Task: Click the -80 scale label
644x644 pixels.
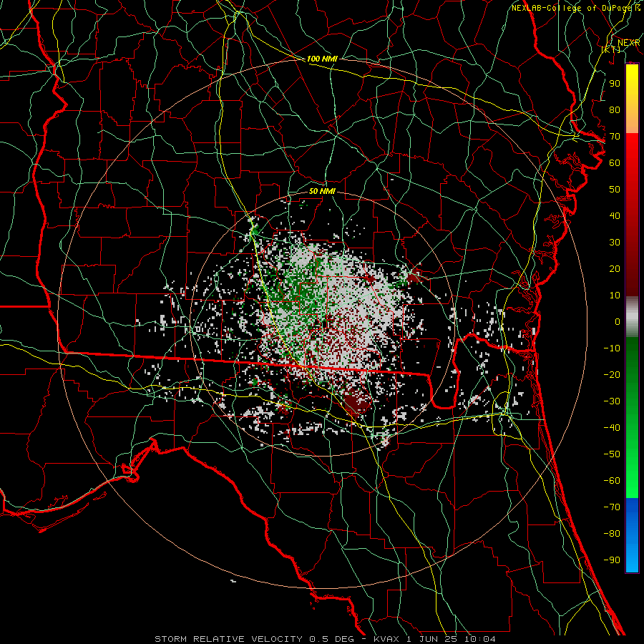Action: point(612,534)
